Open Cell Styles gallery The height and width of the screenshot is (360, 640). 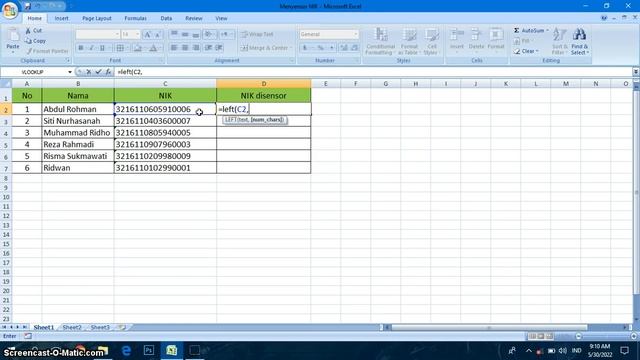[431, 41]
